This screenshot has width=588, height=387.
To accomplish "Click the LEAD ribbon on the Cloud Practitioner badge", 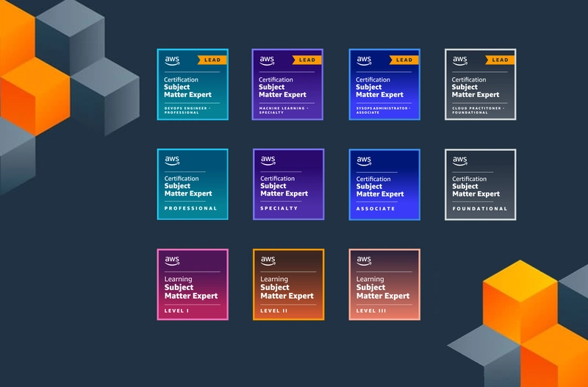I will [498, 60].
